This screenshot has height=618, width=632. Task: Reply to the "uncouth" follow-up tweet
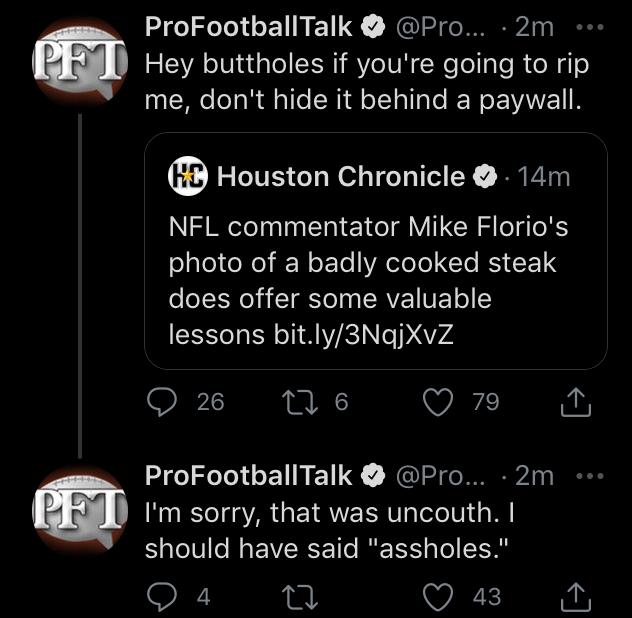(162, 597)
